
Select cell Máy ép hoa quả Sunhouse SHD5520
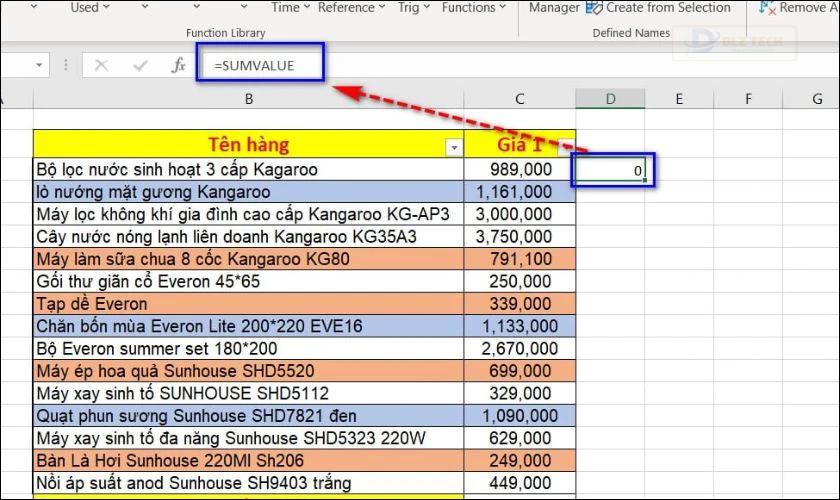[249, 371]
